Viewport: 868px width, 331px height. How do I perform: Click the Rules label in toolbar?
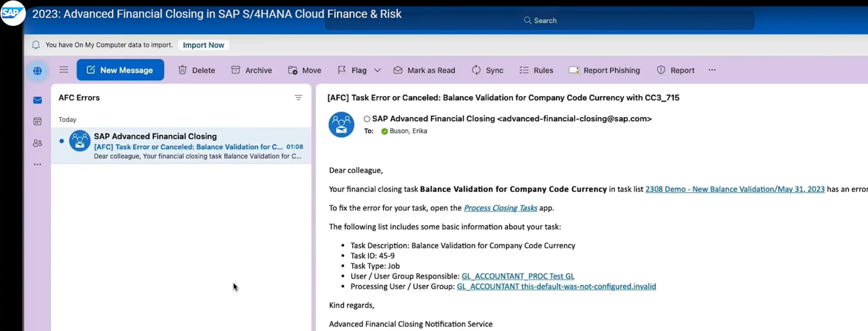543,70
